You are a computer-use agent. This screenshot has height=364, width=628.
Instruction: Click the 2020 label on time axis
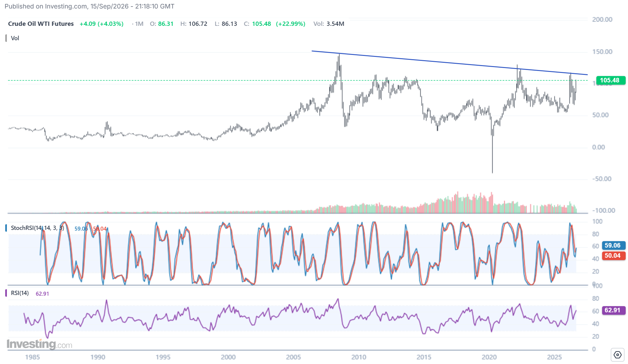coord(489,357)
